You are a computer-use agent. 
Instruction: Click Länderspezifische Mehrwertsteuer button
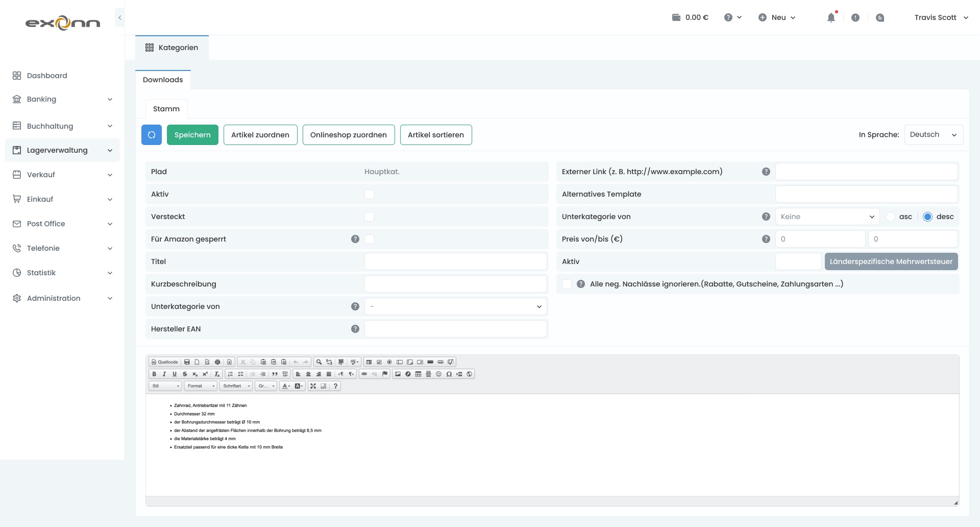click(891, 261)
